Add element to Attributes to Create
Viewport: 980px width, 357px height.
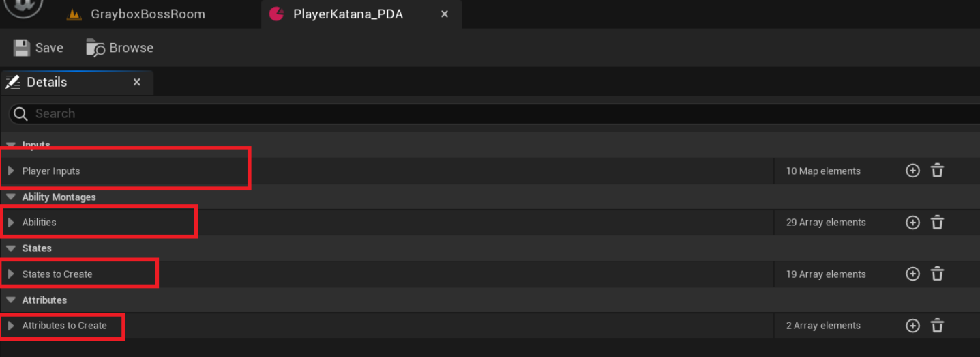tap(912, 326)
